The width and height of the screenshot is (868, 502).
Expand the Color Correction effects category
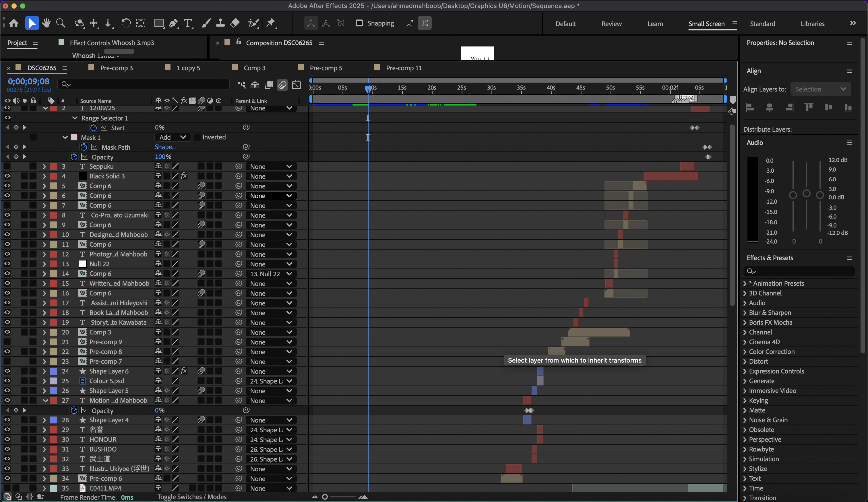tap(745, 351)
